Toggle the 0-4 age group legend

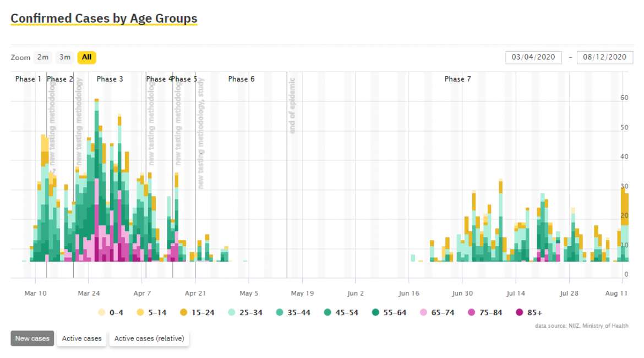coord(111,312)
